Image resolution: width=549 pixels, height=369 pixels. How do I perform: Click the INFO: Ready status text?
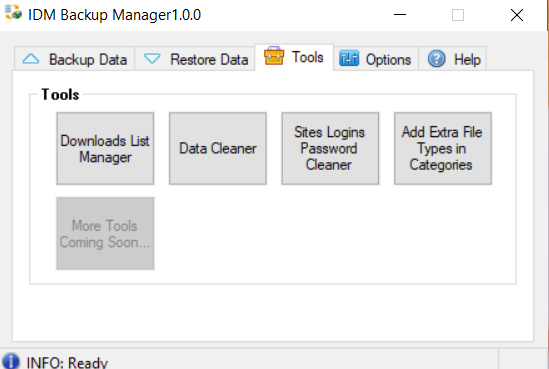(x=67, y=362)
